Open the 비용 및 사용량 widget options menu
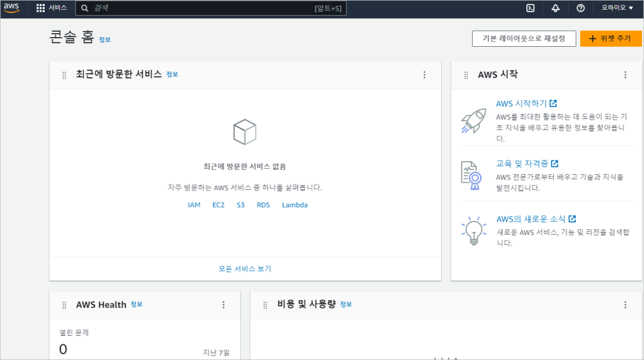This screenshot has width=644, height=360. coord(625,304)
